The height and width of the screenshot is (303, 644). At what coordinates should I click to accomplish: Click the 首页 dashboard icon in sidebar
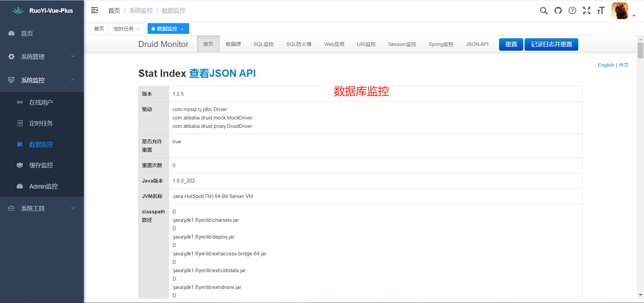tap(11, 33)
